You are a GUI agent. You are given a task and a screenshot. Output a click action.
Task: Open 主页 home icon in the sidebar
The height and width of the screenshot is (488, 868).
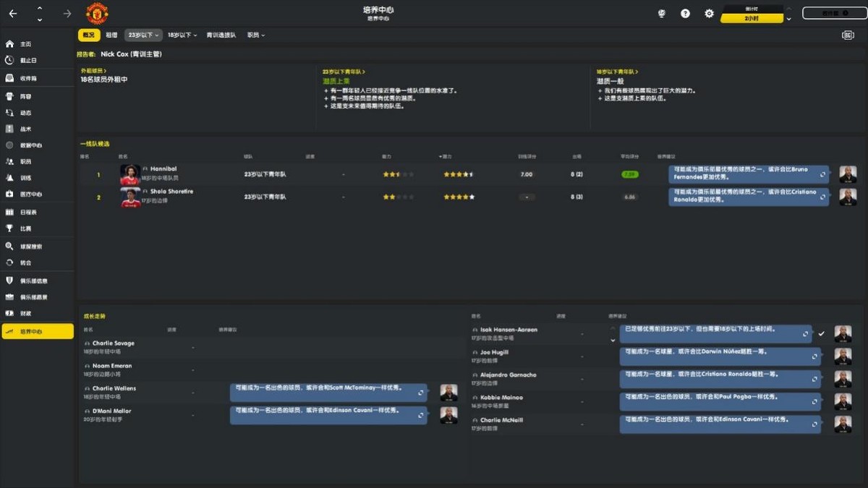[10, 44]
